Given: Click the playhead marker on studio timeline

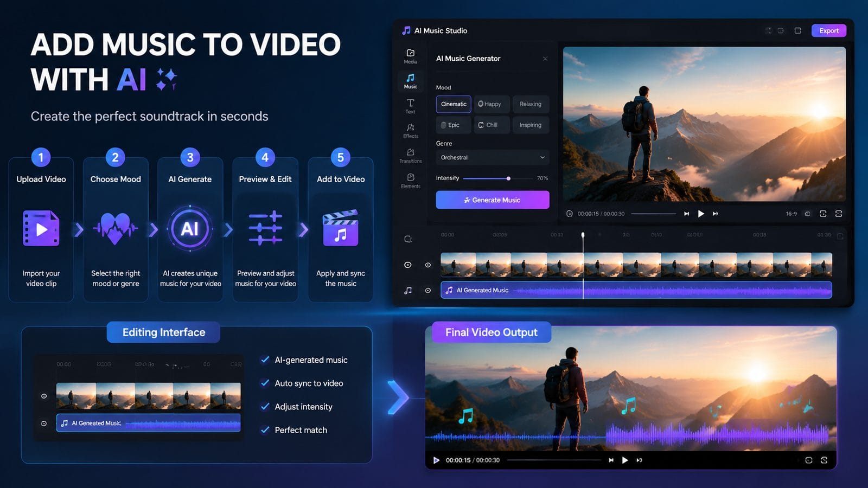Looking at the screenshot, I should click(583, 235).
